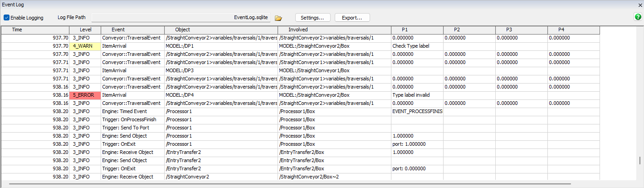This screenshot has width=644, height=188.
Task: Click the P1 column header
Action: tap(405, 30)
